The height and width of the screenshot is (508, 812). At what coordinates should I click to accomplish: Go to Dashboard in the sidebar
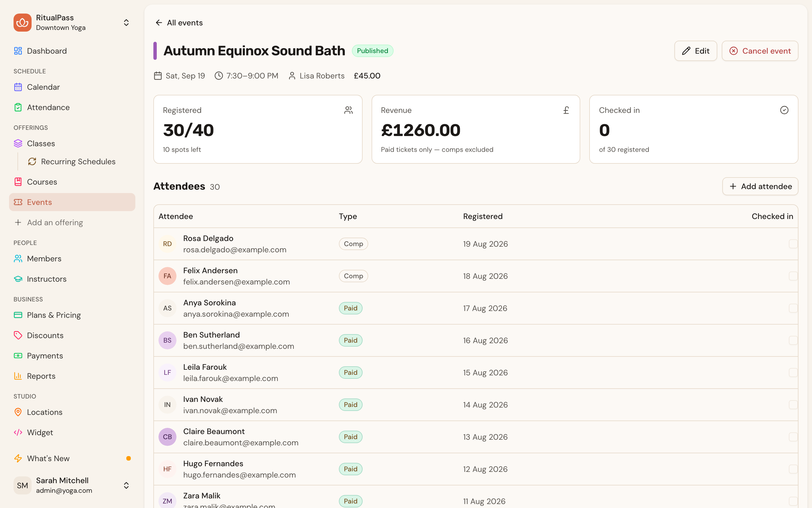pos(72,51)
